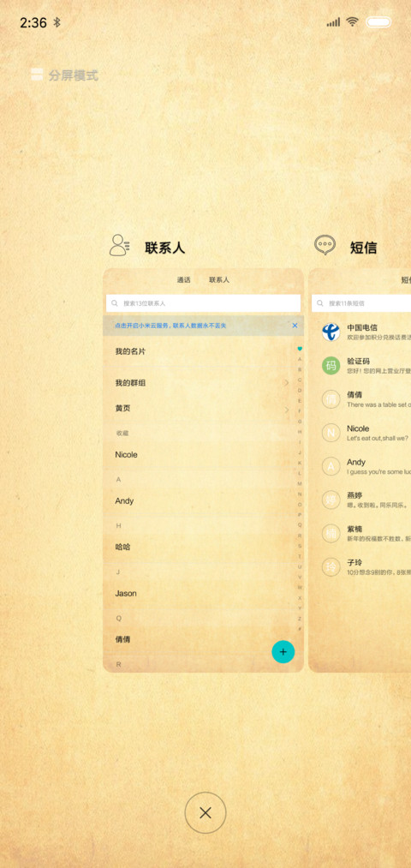Tap the 2:36 clock in status bar
The image size is (411, 868).
point(33,22)
